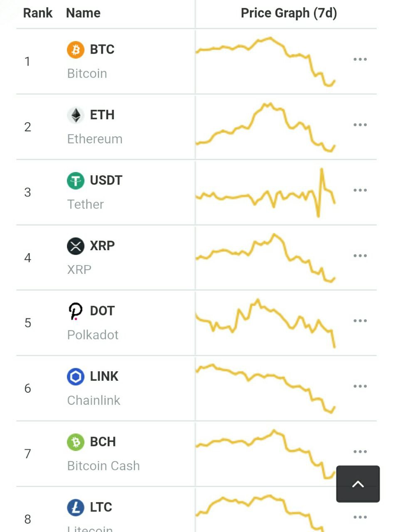Open the Ethereum name link
Screen dimensions: 393x532
95,139
